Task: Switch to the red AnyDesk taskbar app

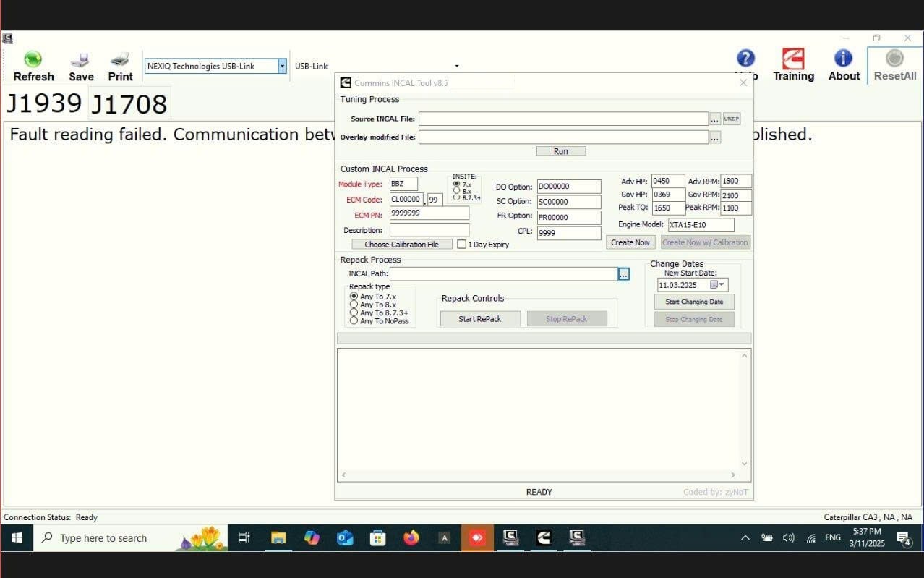Action: [x=477, y=537]
